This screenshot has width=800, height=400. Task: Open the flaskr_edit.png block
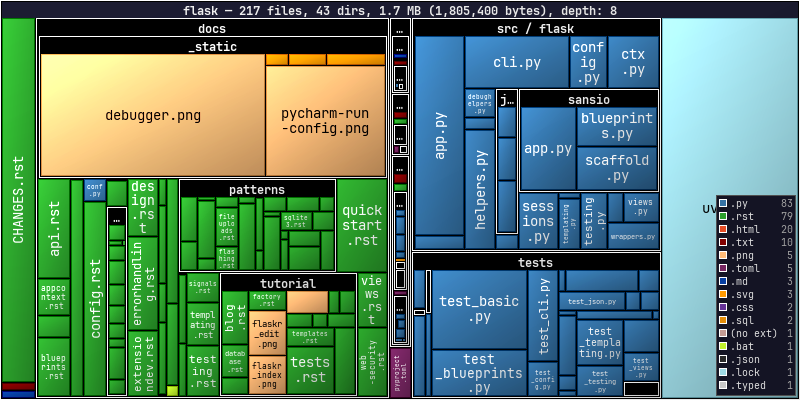pos(267,333)
